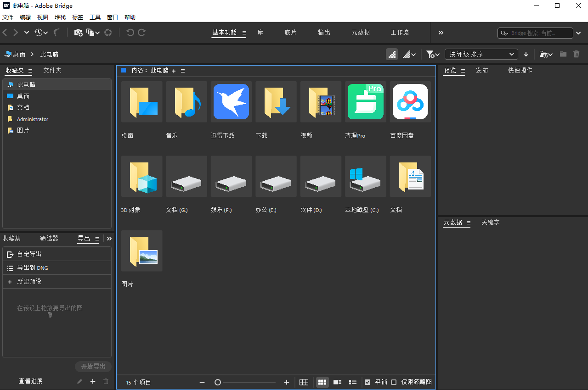This screenshot has width=588, height=390.
Task: Click the Redo arrow icon
Action: (142, 33)
